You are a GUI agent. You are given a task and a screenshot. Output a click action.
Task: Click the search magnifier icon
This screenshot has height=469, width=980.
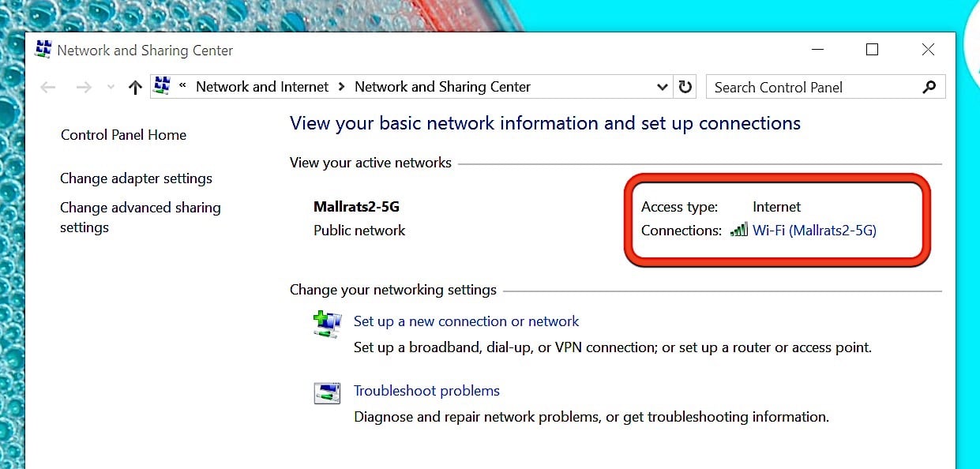coord(929,87)
